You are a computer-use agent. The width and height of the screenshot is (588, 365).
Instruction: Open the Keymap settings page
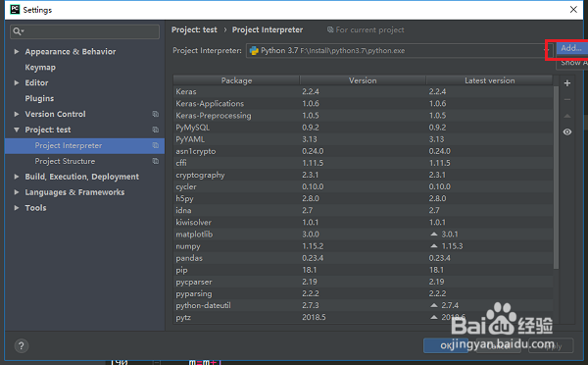click(40, 68)
